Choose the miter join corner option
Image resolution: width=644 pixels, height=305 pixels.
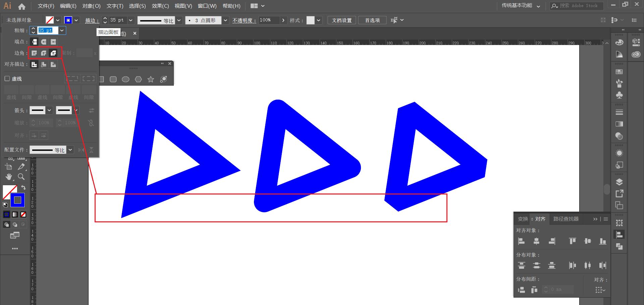[x=34, y=53]
